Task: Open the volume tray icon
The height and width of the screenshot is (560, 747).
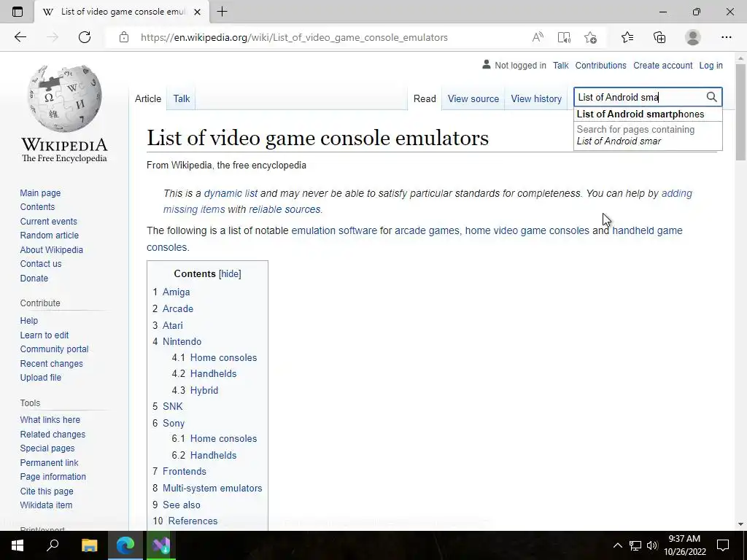Action: tap(652, 545)
